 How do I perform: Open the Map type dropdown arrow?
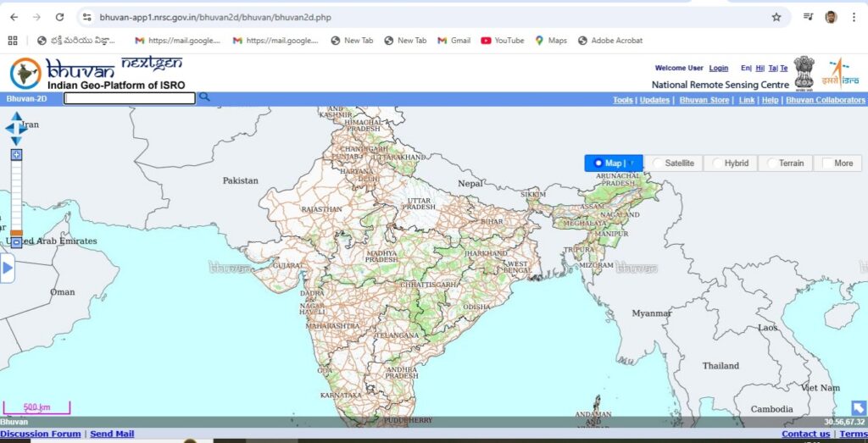[x=632, y=163]
